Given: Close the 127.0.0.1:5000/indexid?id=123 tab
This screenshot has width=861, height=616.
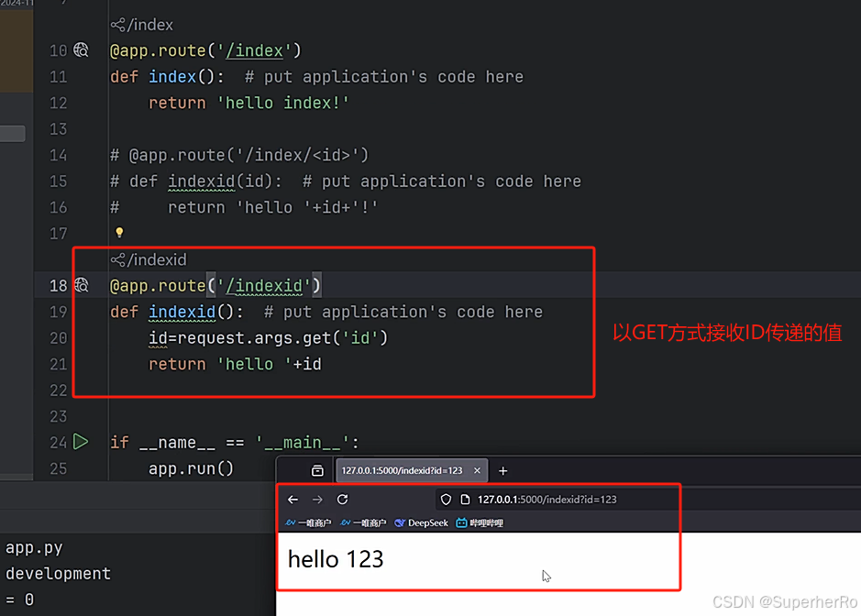Looking at the screenshot, I should tap(477, 470).
